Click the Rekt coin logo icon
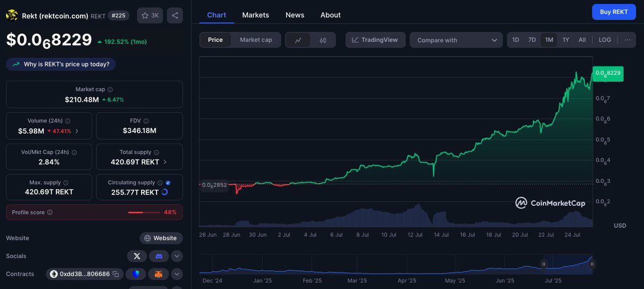 click(12, 16)
